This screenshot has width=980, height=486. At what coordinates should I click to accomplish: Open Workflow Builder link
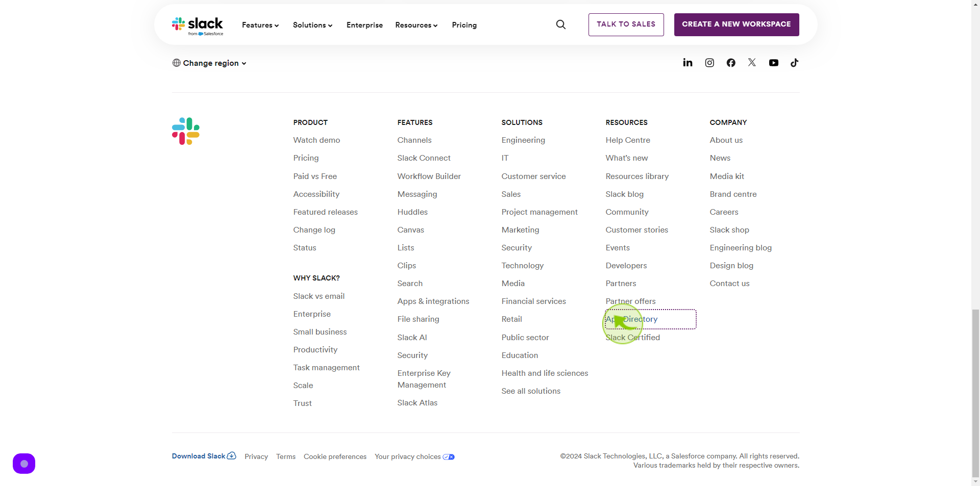429,176
